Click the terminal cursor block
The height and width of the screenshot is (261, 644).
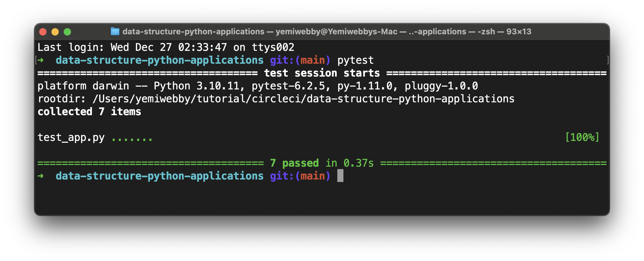point(340,176)
